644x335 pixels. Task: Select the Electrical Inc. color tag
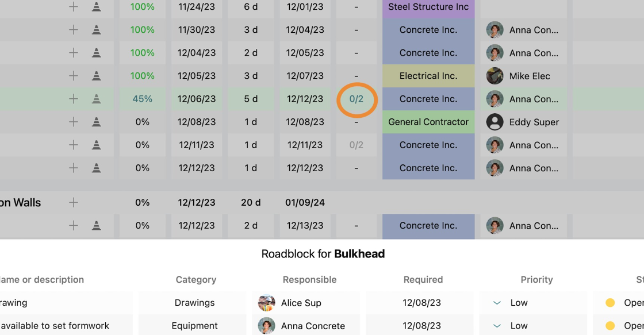click(428, 76)
